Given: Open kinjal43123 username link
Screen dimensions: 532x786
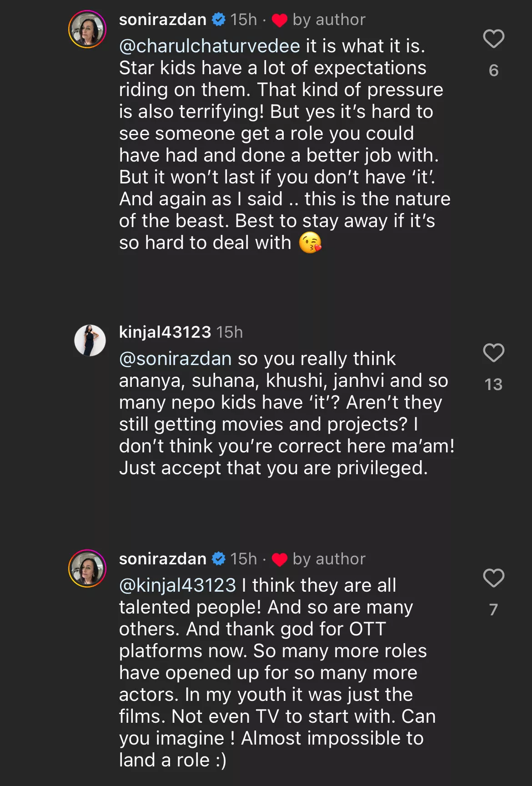Looking at the screenshot, I should pos(165,332).
